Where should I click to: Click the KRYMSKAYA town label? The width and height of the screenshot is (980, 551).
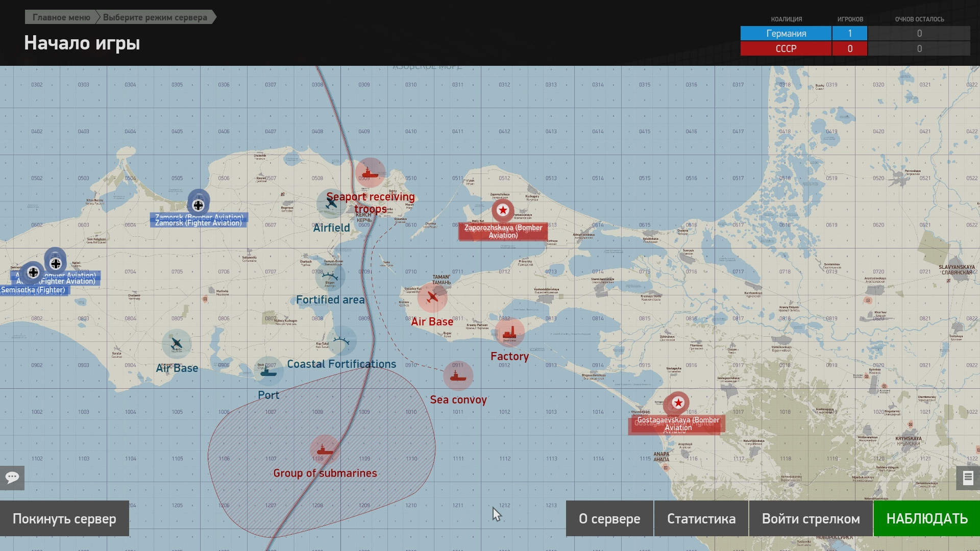click(909, 441)
